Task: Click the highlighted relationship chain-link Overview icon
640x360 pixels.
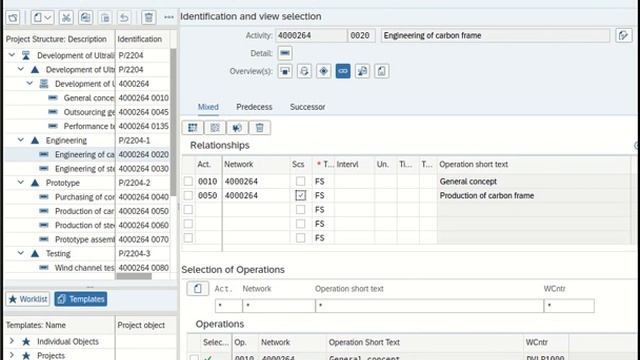Action: (x=343, y=71)
